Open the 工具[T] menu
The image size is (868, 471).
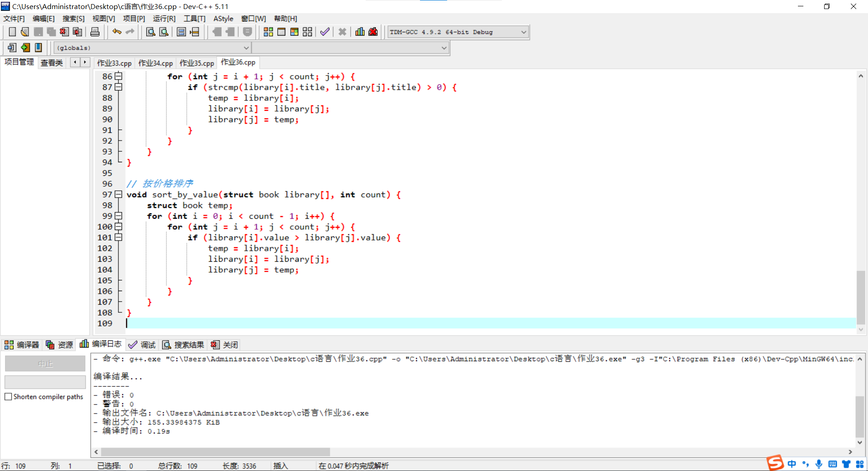point(194,19)
